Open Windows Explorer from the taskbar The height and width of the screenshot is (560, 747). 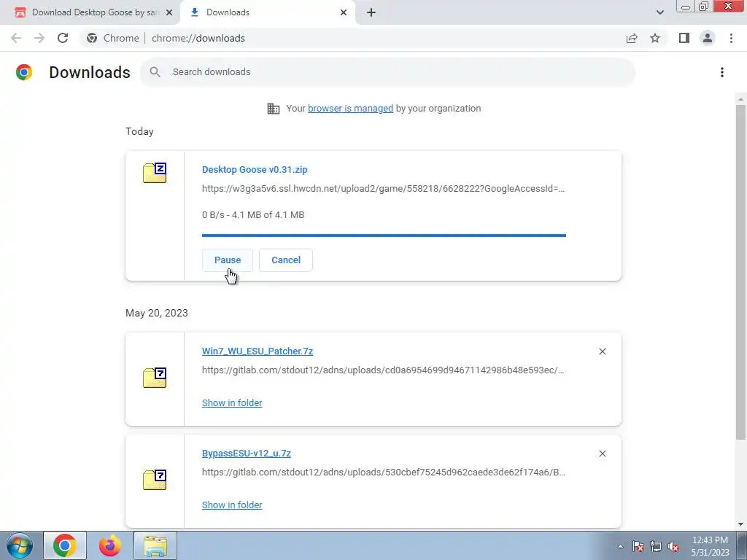[155, 545]
